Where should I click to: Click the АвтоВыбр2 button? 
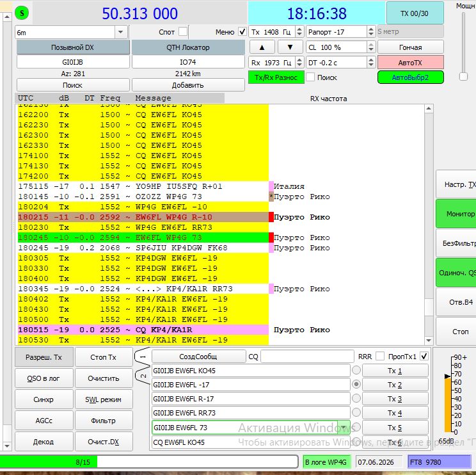[x=411, y=77]
